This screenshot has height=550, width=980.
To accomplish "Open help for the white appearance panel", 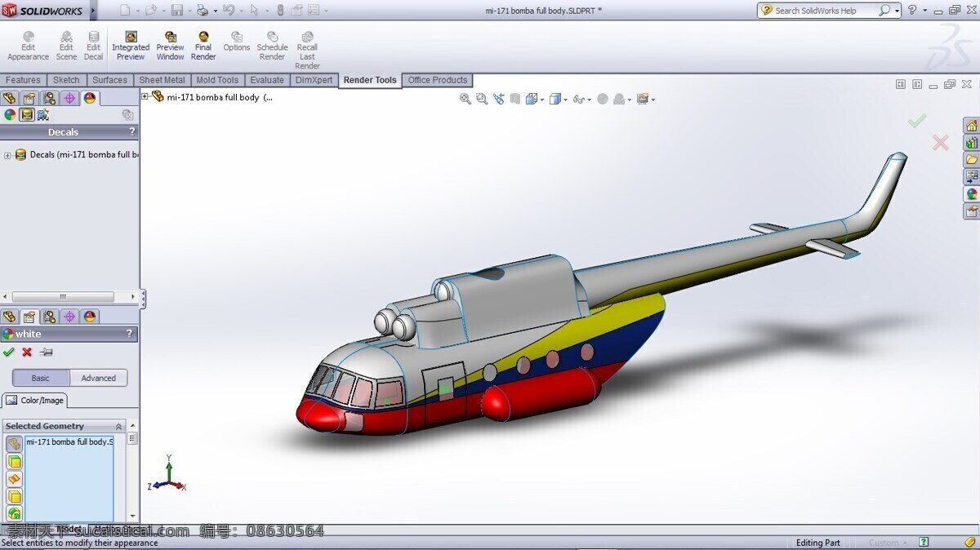I will (x=129, y=334).
